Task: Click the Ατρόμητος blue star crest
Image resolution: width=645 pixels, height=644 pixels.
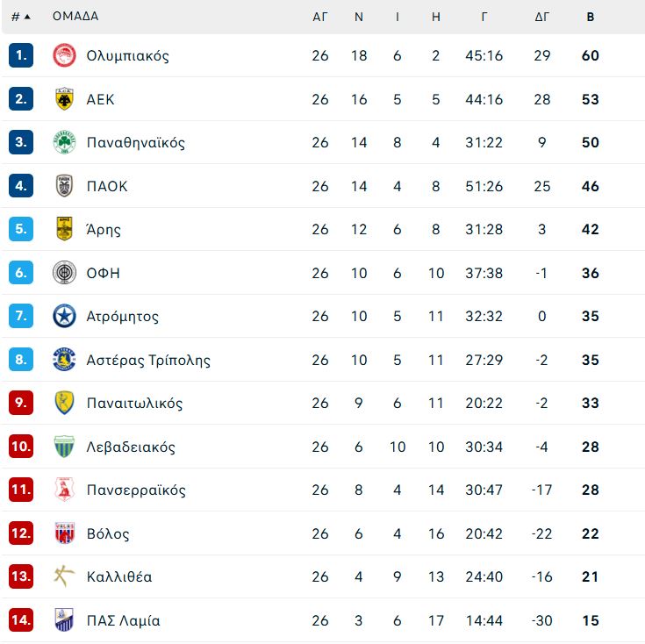Action: [x=64, y=316]
